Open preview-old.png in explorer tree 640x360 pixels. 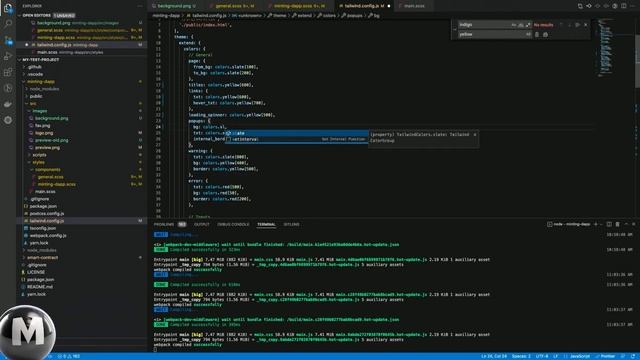[51, 140]
